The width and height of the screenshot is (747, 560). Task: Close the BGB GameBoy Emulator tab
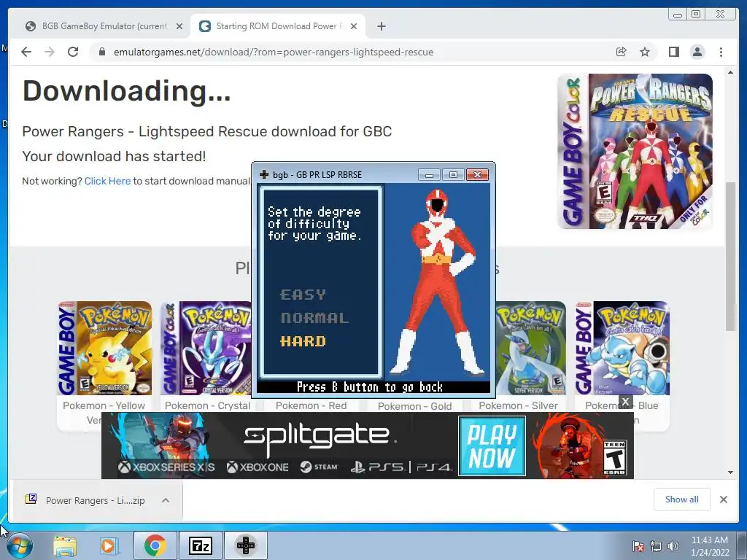pos(179,26)
